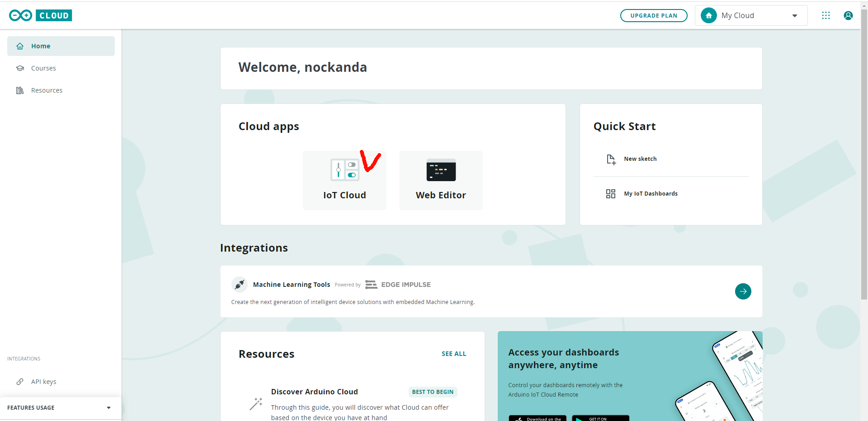Viewport: 868px width, 421px height.
Task: Open the Machine Learning Tools integration arrow
Action: (x=743, y=291)
